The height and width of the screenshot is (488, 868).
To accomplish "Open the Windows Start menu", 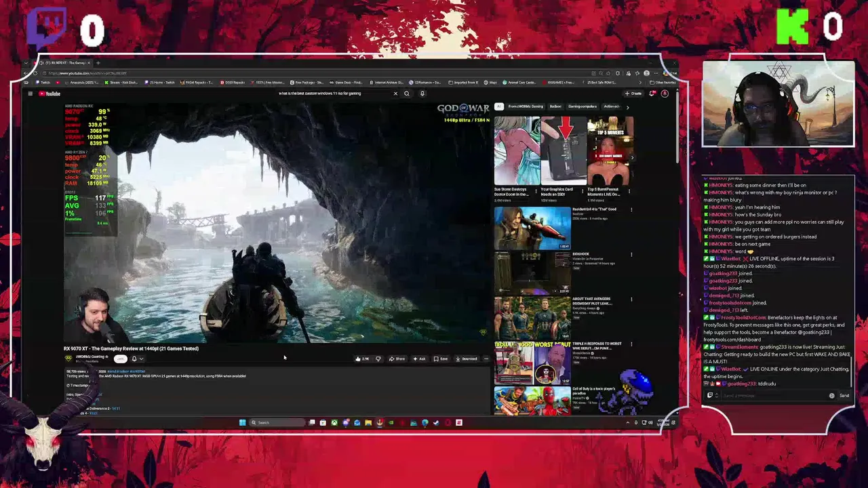I will coord(242,422).
